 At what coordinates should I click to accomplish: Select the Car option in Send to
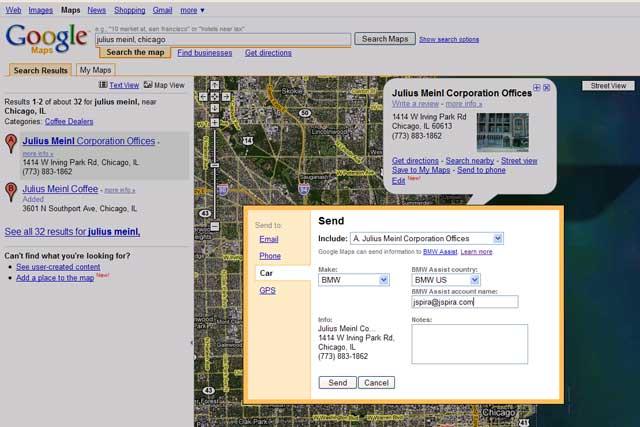click(x=266, y=273)
